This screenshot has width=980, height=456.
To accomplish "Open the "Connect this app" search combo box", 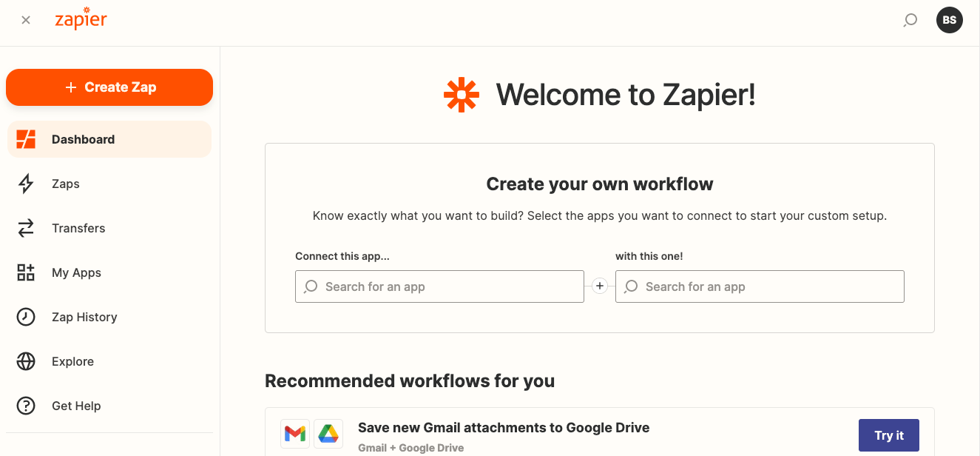I will click(x=439, y=286).
